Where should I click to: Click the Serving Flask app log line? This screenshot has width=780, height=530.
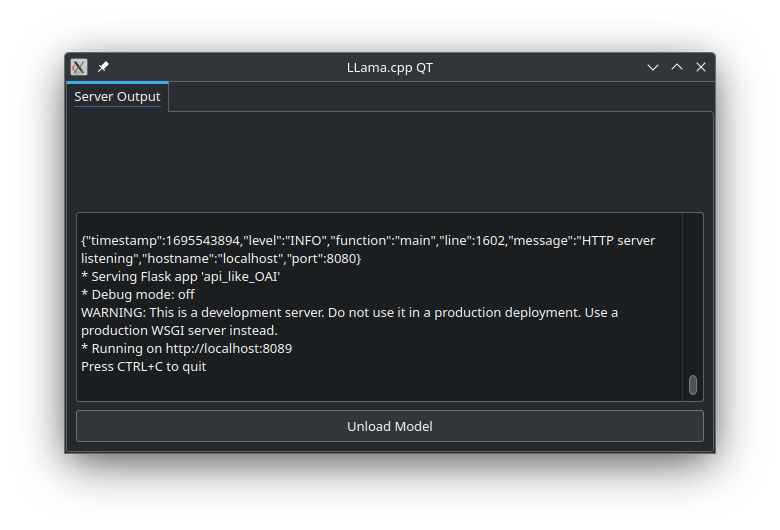180,277
